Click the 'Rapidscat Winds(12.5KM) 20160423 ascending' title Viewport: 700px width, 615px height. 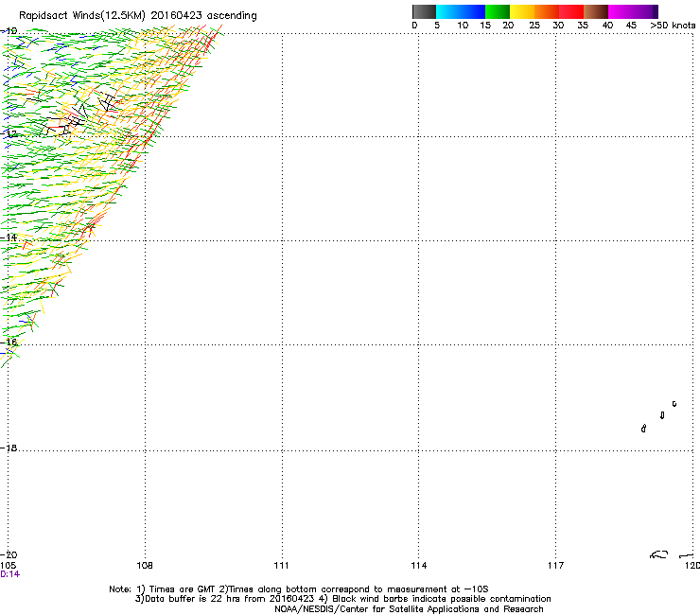[138, 16]
